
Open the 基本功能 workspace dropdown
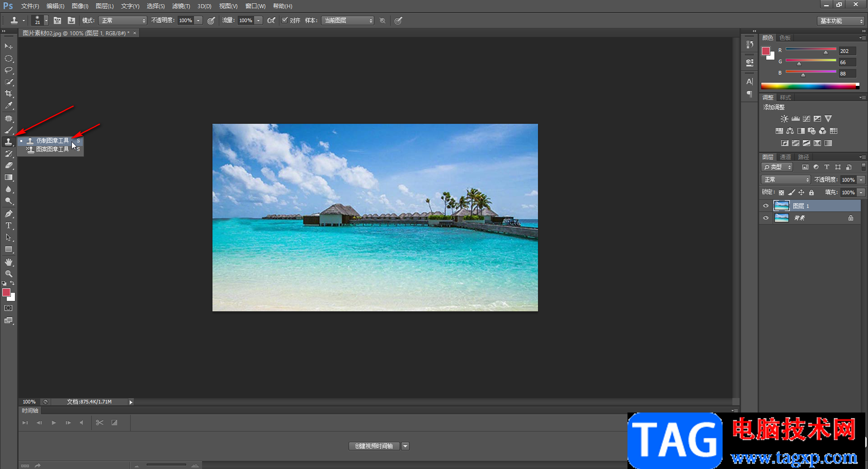[x=841, y=21]
